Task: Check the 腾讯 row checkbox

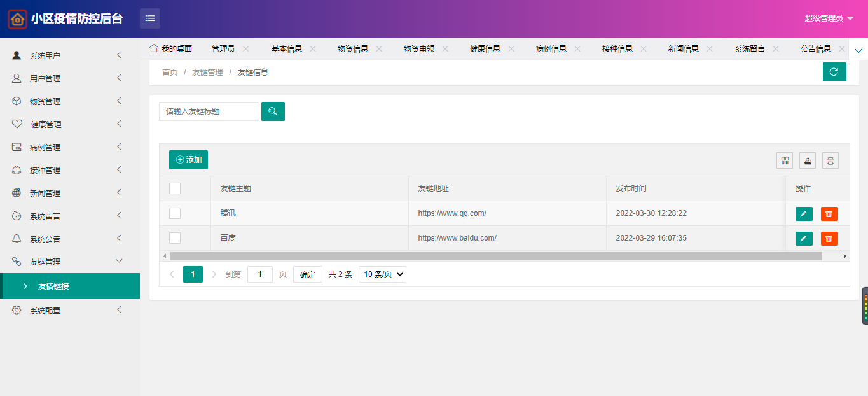Action: point(175,213)
